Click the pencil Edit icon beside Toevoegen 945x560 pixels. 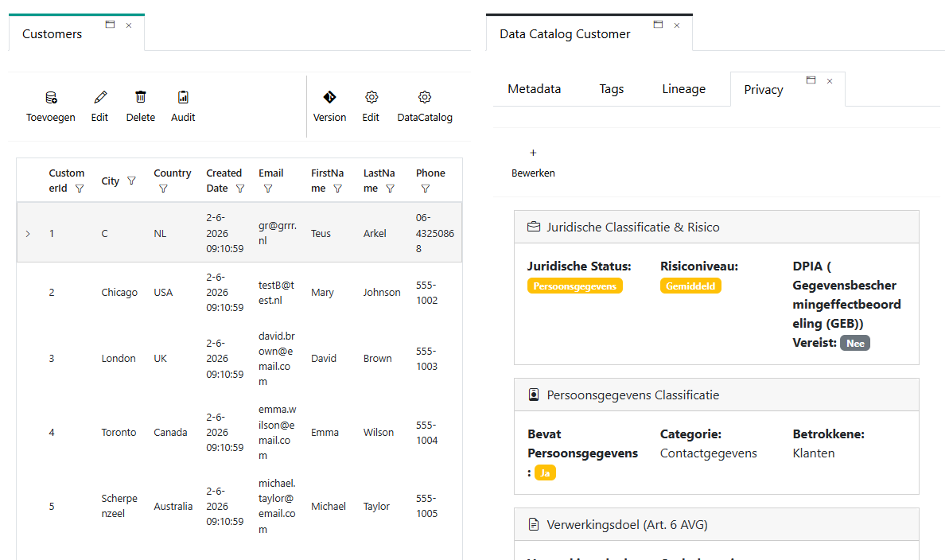(100, 97)
